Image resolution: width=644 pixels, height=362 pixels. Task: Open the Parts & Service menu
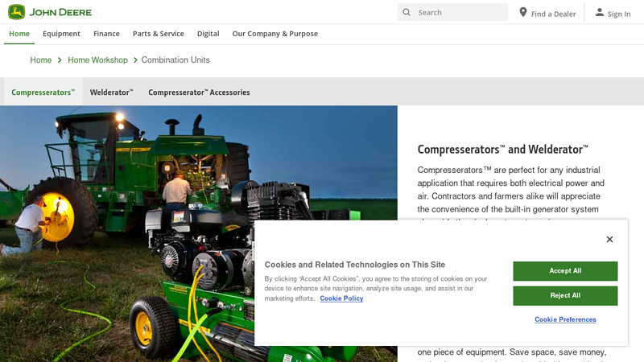coord(158,34)
